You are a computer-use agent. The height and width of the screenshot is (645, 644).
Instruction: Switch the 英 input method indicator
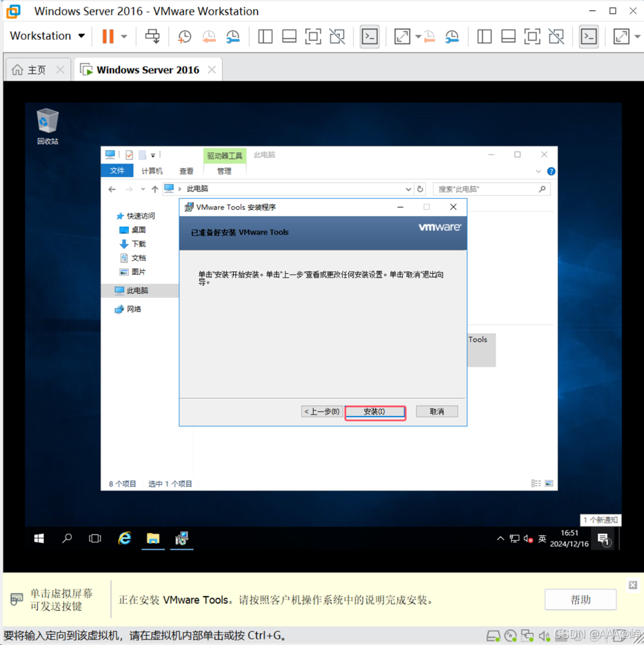click(543, 539)
